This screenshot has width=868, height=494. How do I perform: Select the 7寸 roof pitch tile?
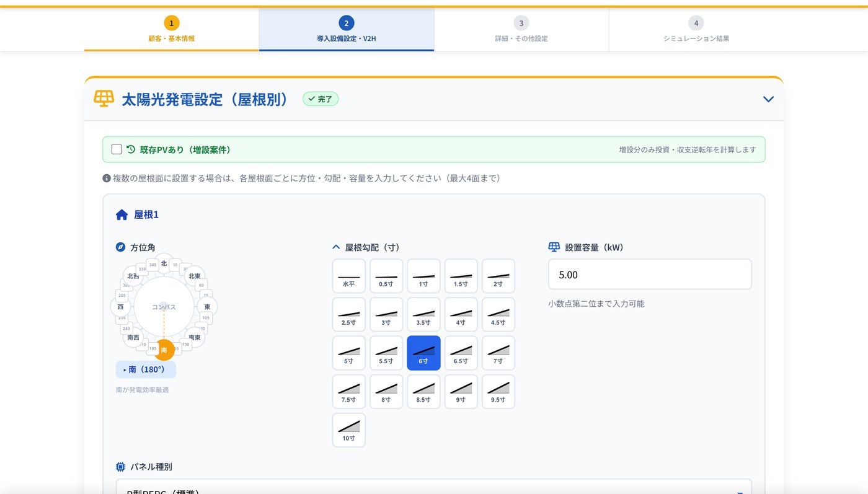(498, 353)
